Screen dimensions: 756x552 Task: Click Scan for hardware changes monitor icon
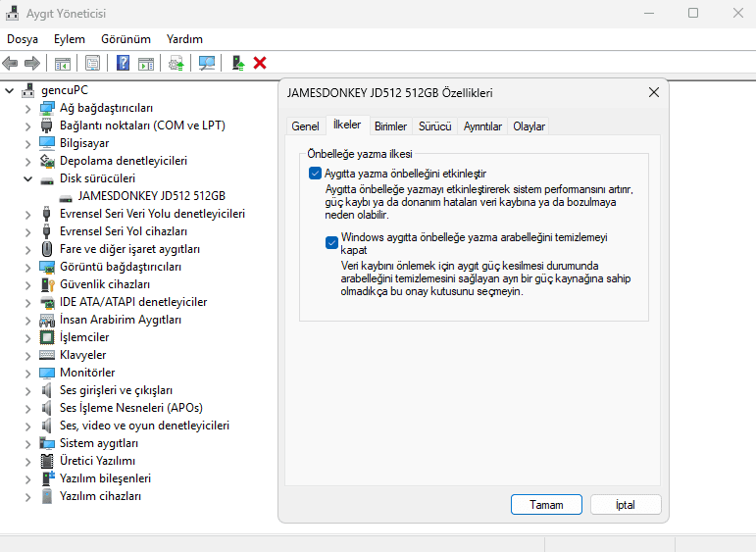207,63
